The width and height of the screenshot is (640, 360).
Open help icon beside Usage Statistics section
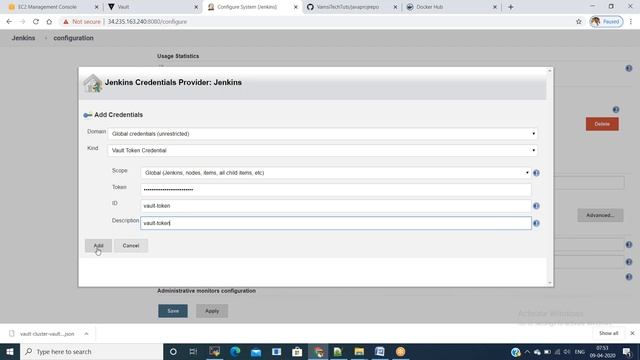(x=629, y=68)
